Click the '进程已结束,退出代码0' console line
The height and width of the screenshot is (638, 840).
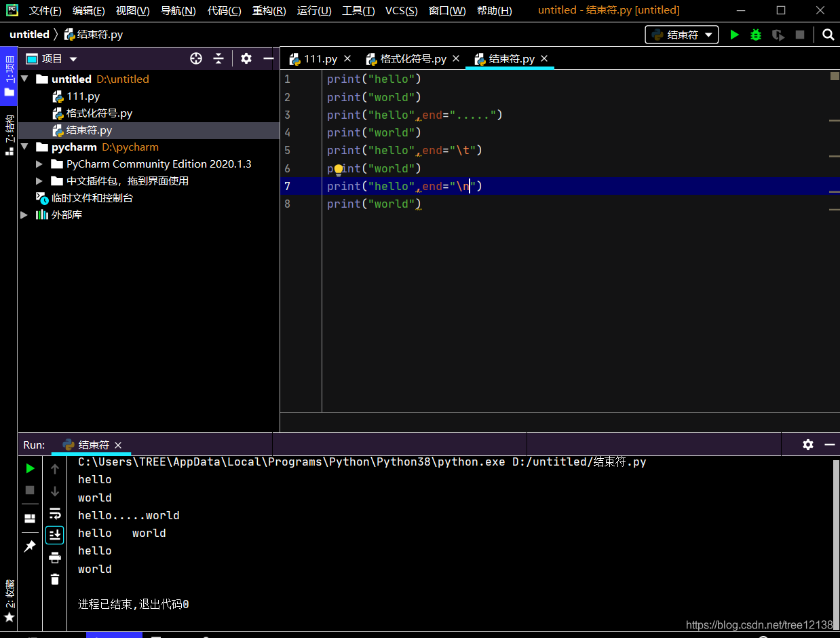click(x=133, y=604)
